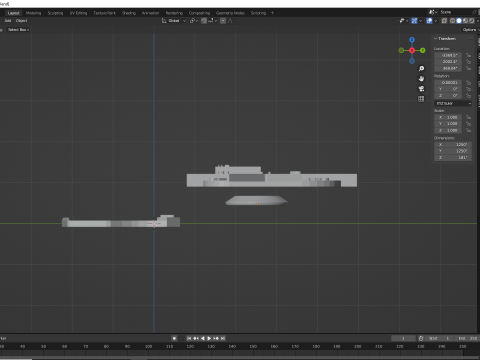This screenshot has height=360, width=480.
Task: Jump to the previous keyframe
Action: click(196, 338)
